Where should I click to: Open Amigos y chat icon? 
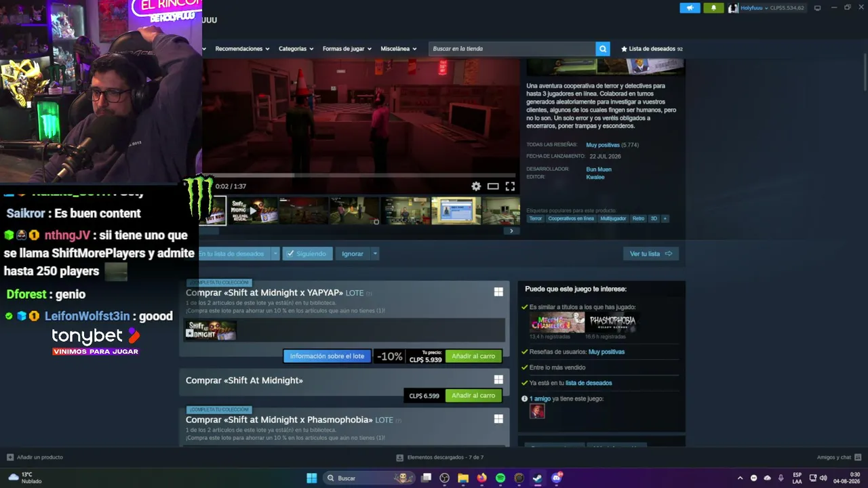click(858, 457)
